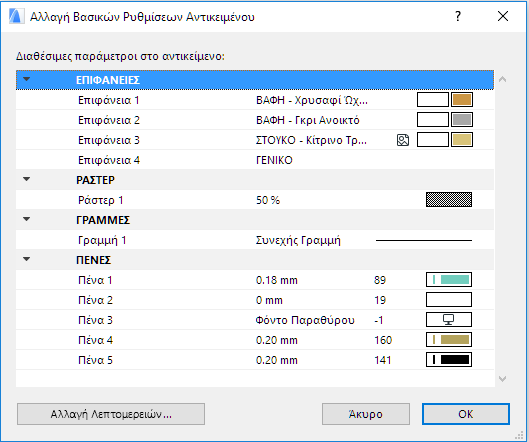The height and width of the screenshot is (442, 529).
Task: Click the help question mark button
Action: [458, 16]
